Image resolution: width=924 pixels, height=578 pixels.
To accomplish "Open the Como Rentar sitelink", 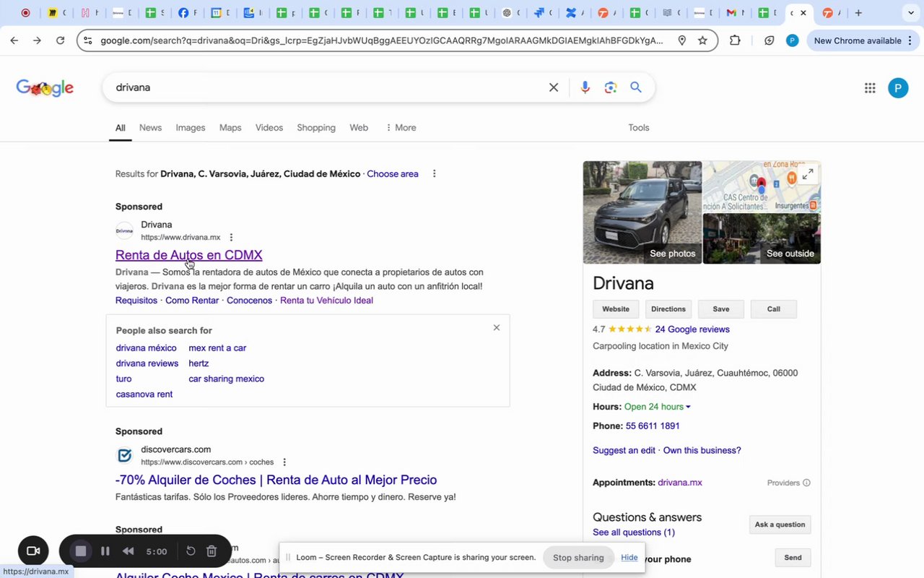I will point(192,301).
